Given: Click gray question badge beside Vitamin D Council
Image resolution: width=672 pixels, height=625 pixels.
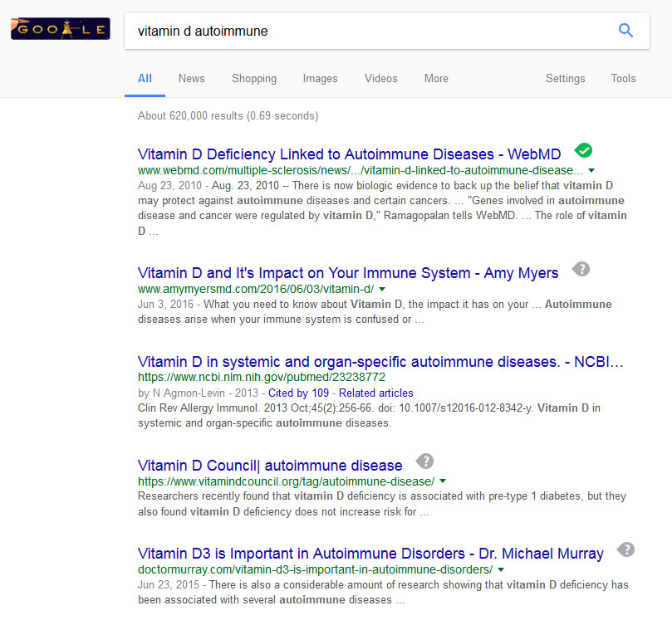Looking at the screenshot, I should tap(425, 461).
